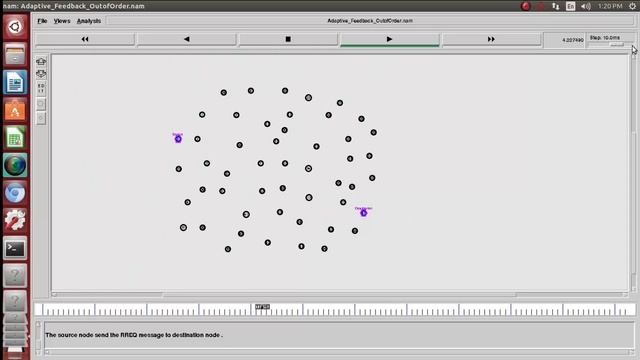The image size is (640, 360).
Task: Click the current time readout field
Action: tap(564, 40)
